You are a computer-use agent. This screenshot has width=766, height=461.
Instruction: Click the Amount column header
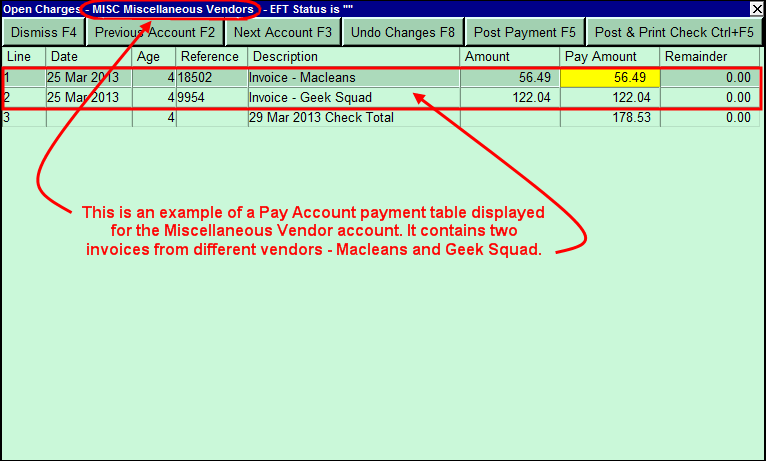(509, 57)
